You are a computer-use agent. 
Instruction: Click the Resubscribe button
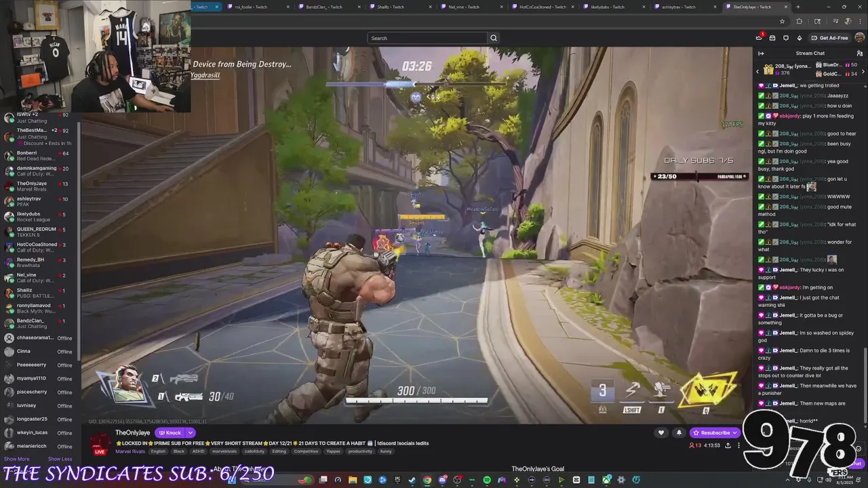(715, 432)
